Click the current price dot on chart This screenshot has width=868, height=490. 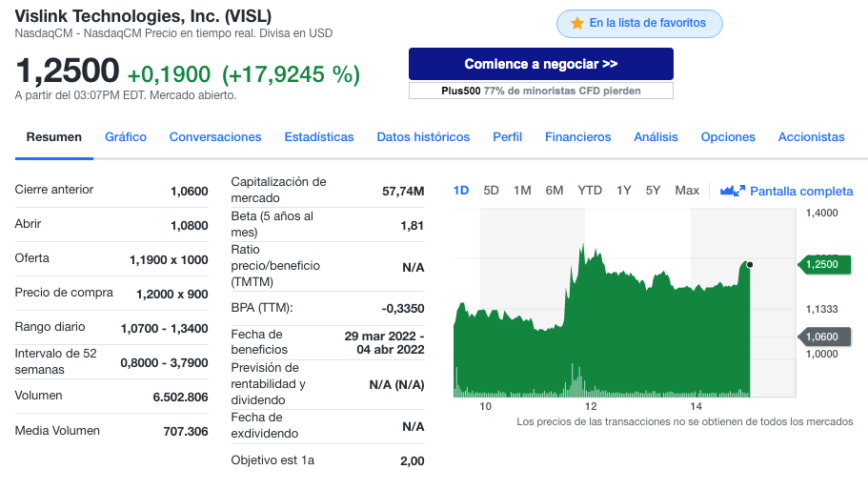click(750, 265)
